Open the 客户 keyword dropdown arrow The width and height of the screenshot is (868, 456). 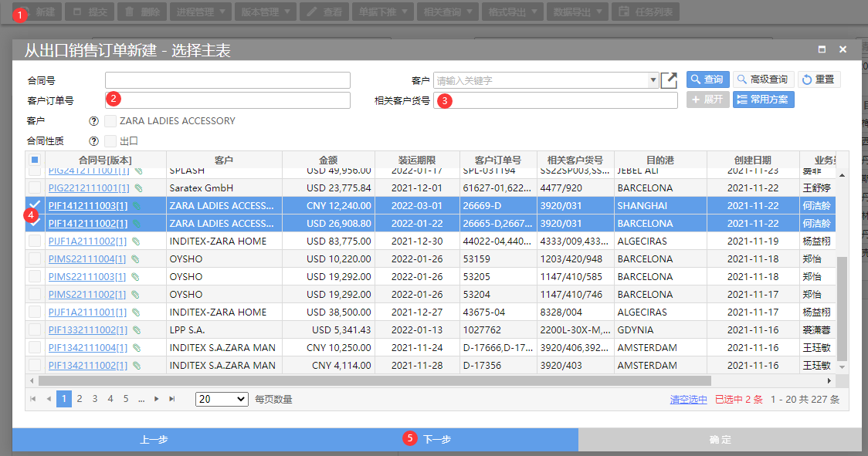(653, 80)
